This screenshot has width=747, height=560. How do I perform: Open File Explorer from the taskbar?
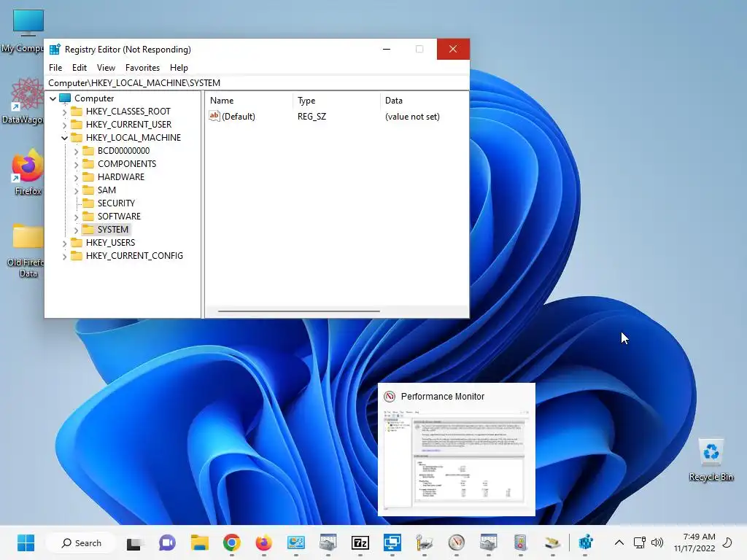(200, 542)
